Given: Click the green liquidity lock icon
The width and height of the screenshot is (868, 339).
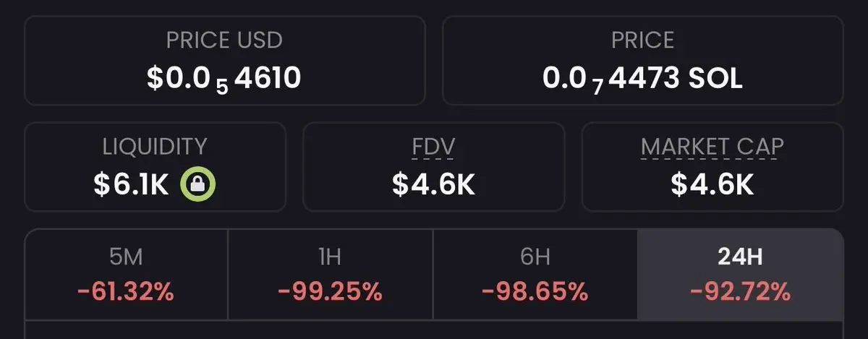Looking at the screenshot, I should click(x=197, y=185).
